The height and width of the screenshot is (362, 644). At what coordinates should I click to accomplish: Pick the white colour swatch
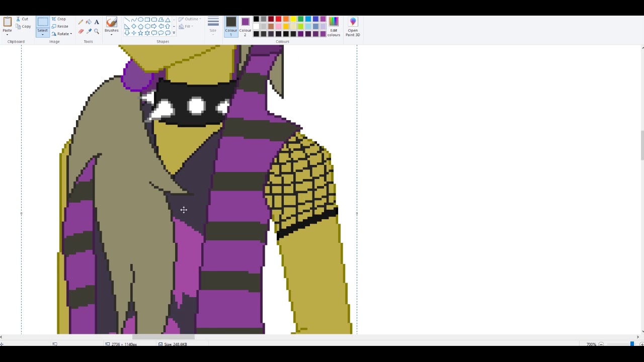pyautogui.click(x=256, y=26)
